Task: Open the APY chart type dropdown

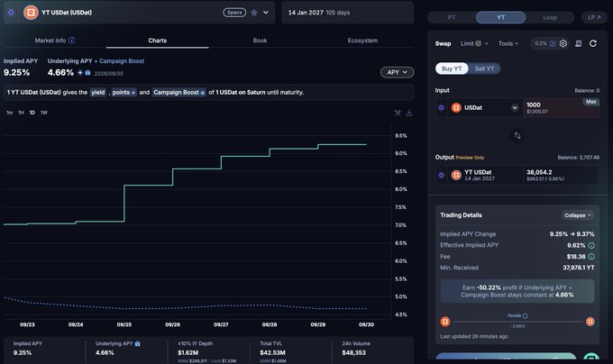Action: coord(397,72)
